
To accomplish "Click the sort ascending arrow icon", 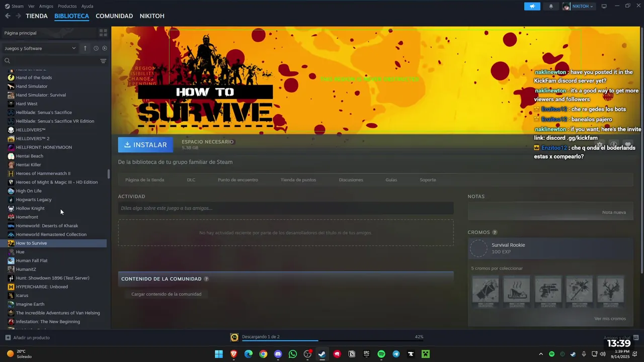I will 85,48.
